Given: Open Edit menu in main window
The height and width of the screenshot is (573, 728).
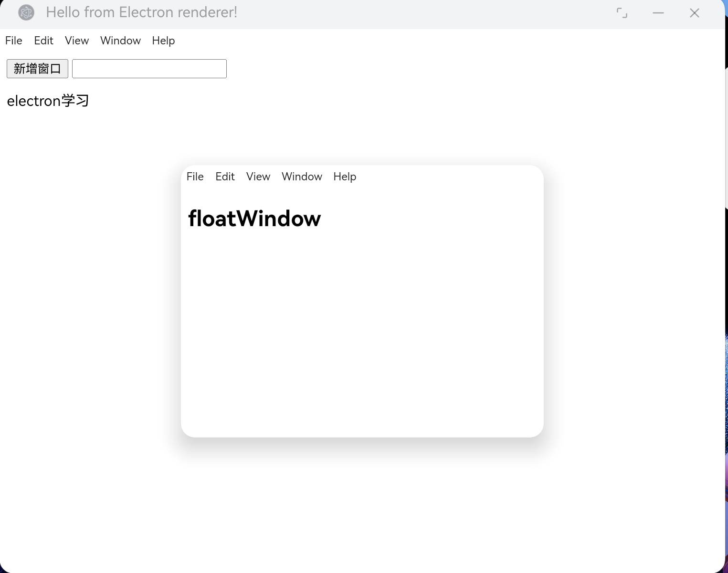Looking at the screenshot, I should pyautogui.click(x=43, y=41).
